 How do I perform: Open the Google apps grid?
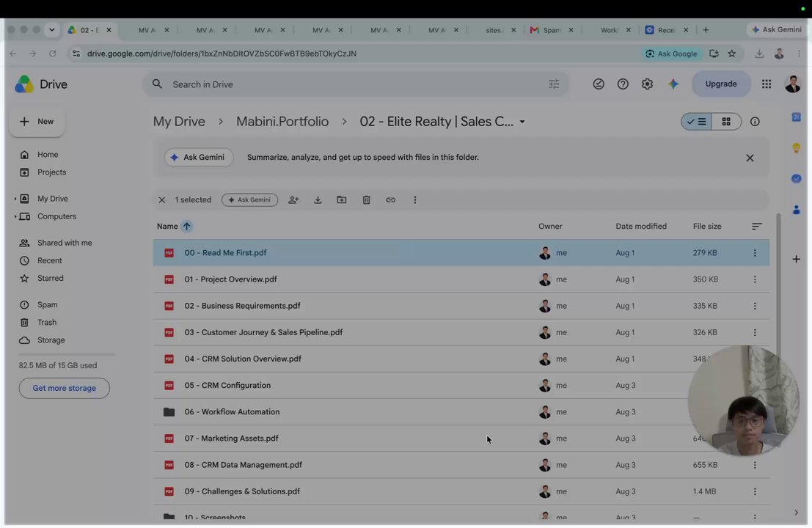(767, 84)
